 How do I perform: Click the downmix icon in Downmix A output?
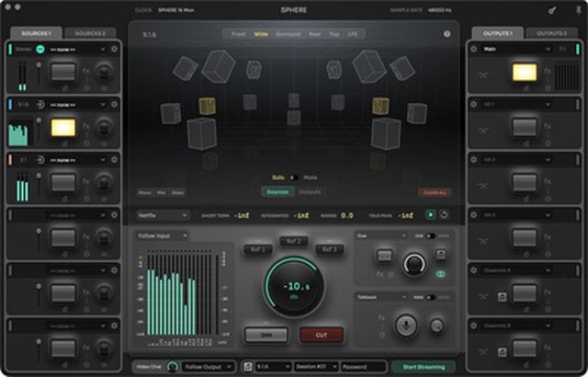pyautogui.click(x=503, y=297)
